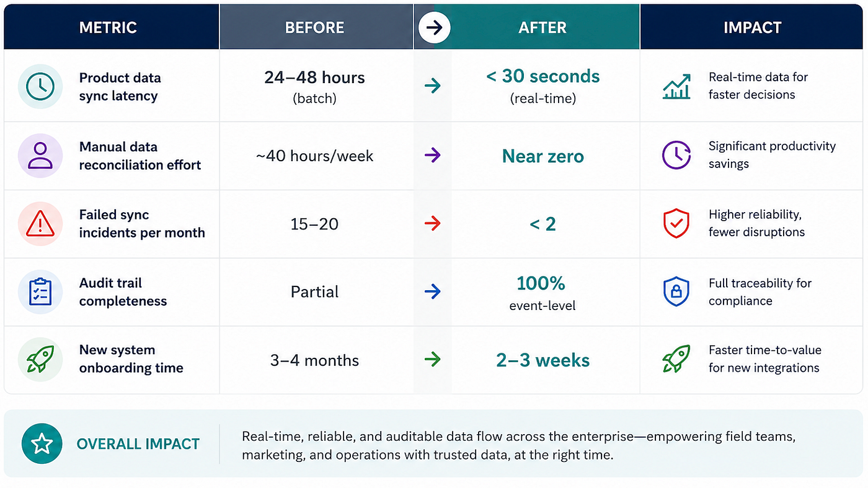
Task: Select the IMPACT column header
Action: point(752,27)
